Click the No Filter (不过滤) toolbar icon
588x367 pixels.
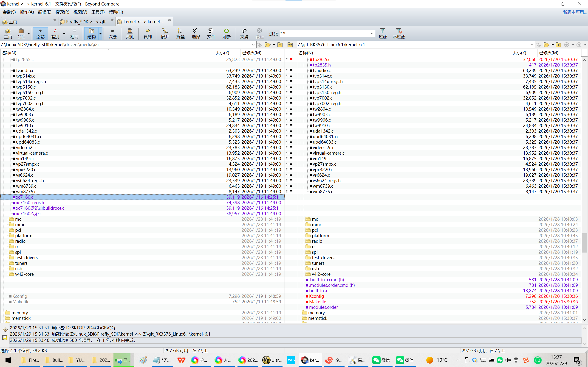pyautogui.click(x=399, y=33)
